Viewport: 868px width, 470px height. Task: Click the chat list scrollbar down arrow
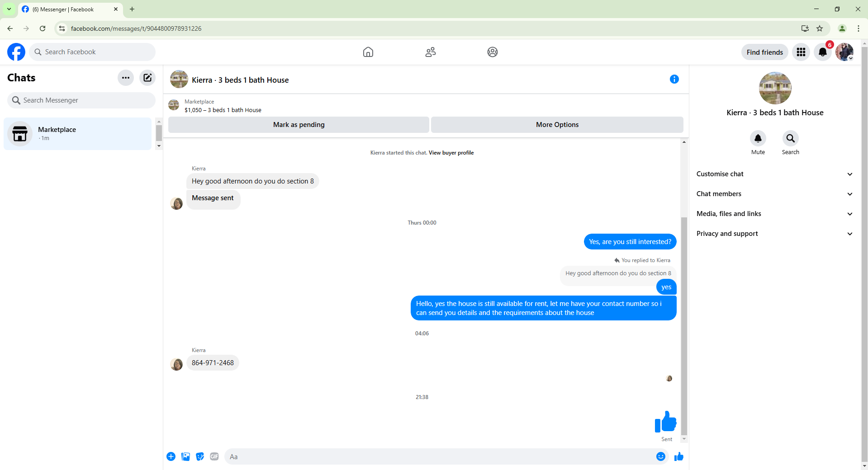[x=159, y=146]
